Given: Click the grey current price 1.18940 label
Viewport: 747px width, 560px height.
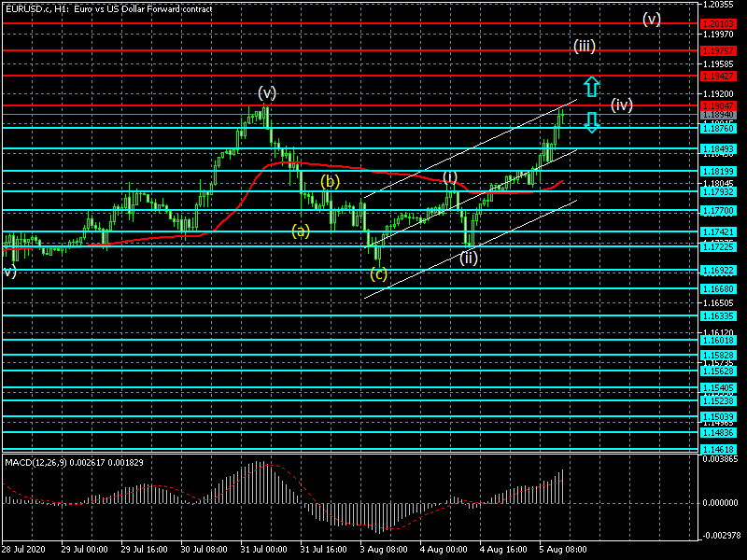Looking at the screenshot, I should tap(718, 115).
